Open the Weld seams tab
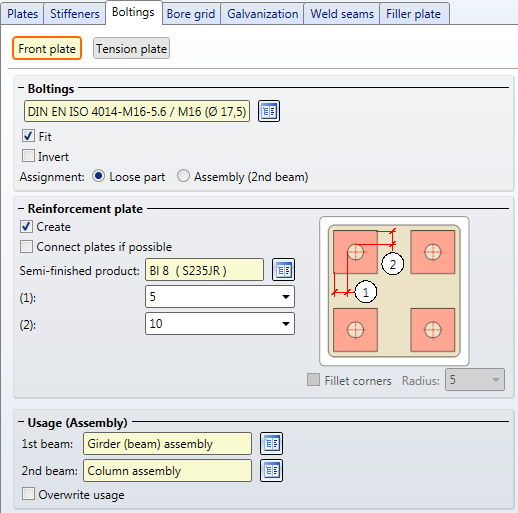 click(342, 14)
